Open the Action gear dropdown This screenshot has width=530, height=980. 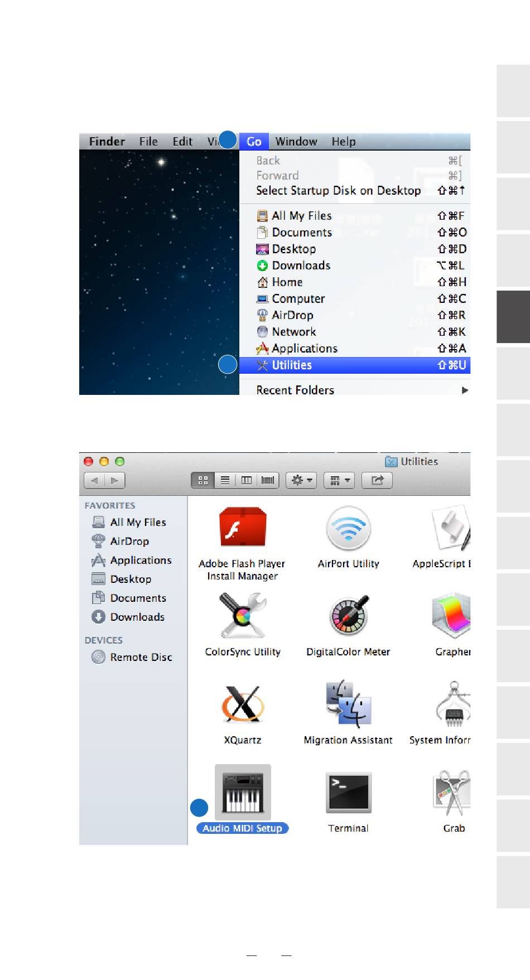tap(301, 480)
